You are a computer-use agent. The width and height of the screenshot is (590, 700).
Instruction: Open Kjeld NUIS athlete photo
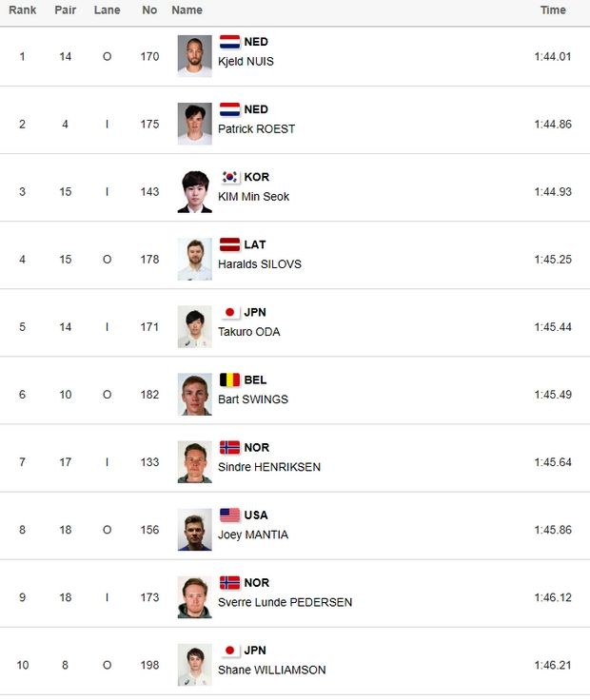tap(194, 56)
